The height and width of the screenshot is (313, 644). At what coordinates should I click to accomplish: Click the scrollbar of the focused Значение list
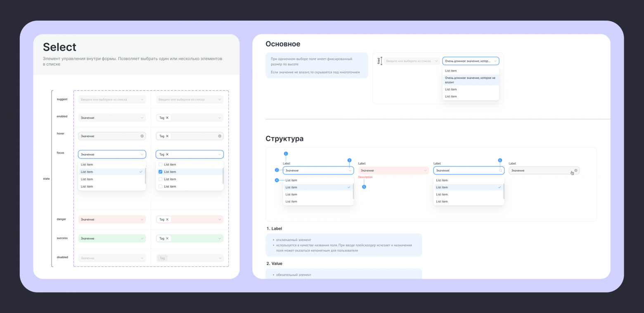[x=145, y=176]
